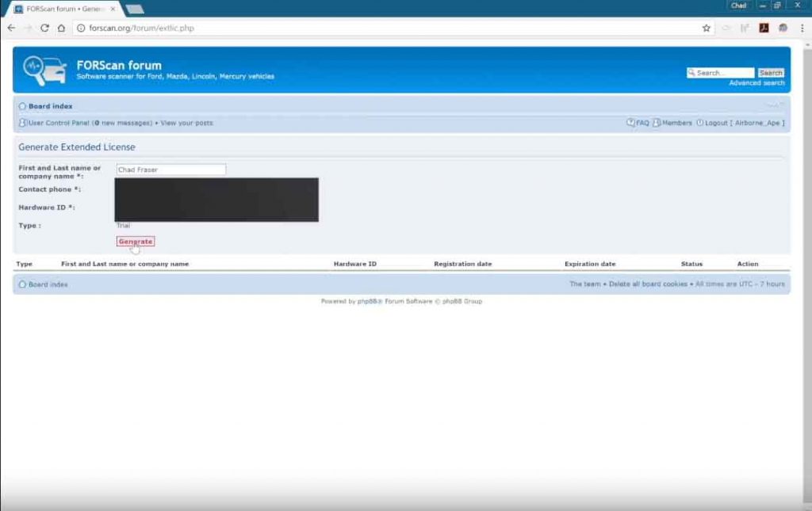This screenshot has width=812, height=511.
Task: Click the Chad profile name in the titlebar
Action: tap(737, 5)
